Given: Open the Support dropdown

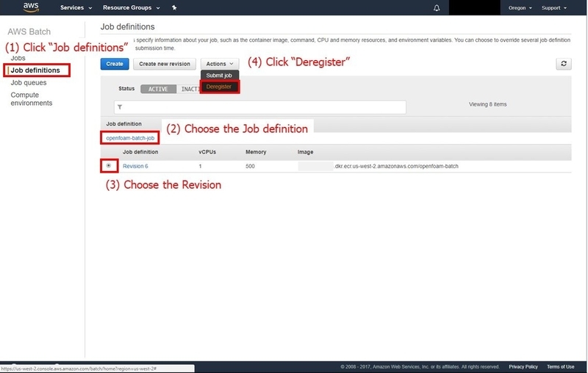Looking at the screenshot, I should [554, 8].
